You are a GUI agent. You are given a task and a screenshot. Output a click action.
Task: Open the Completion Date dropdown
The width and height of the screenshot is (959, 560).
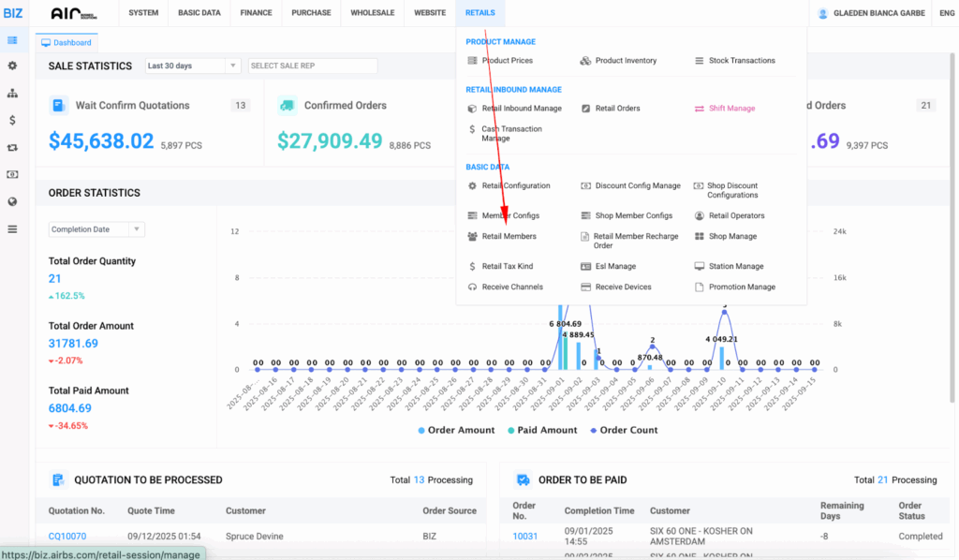(x=96, y=229)
